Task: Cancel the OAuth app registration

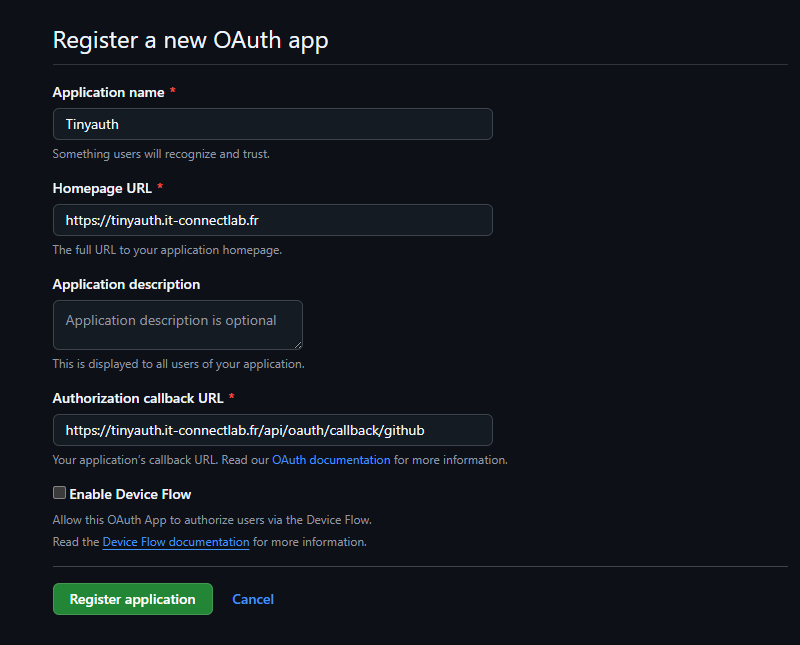Action: coord(253,599)
